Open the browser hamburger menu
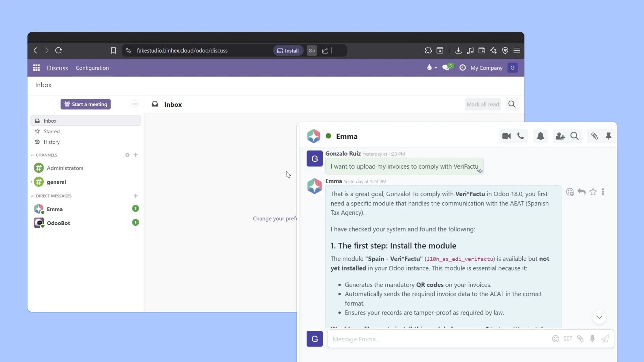 point(517,50)
